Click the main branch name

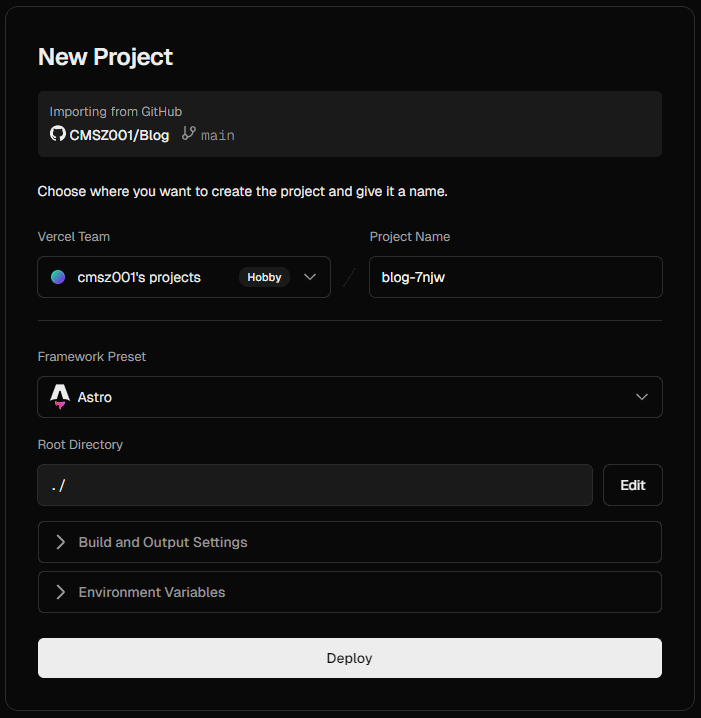(218, 135)
